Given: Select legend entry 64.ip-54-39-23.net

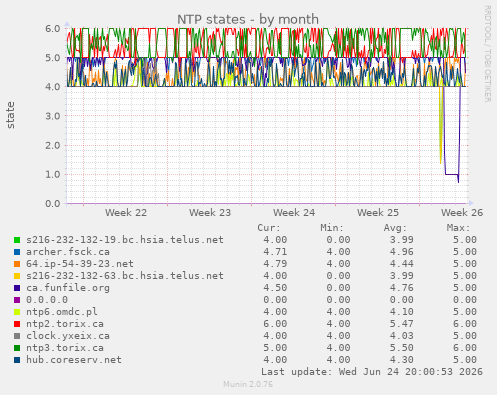Looking at the screenshot, I should pos(80,264).
